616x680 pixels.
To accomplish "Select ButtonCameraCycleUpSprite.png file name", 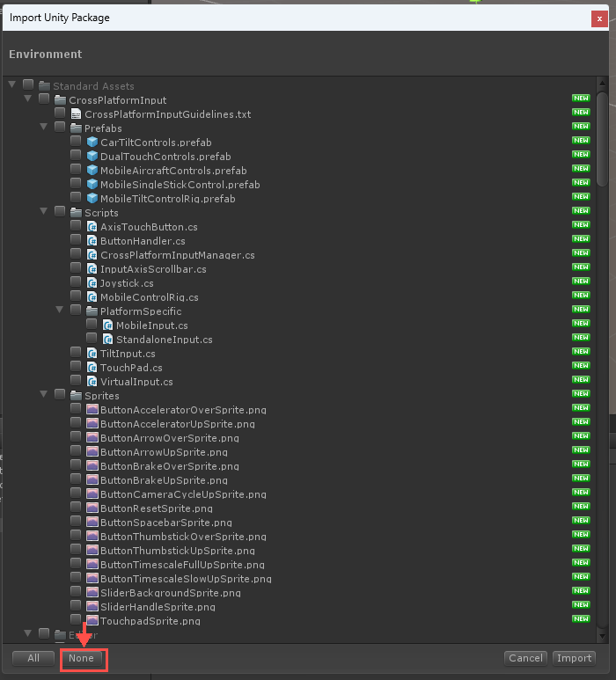I will (x=184, y=494).
